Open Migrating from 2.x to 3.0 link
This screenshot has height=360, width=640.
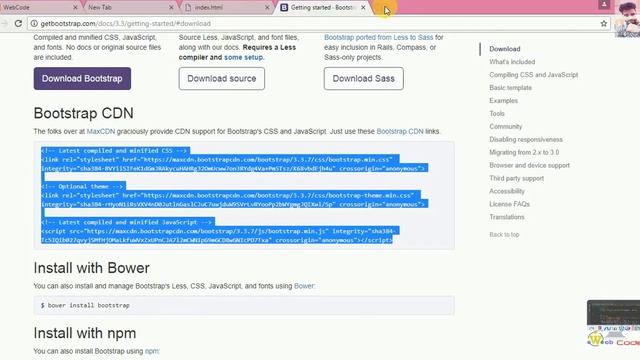pyautogui.click(x=524, y=152)
